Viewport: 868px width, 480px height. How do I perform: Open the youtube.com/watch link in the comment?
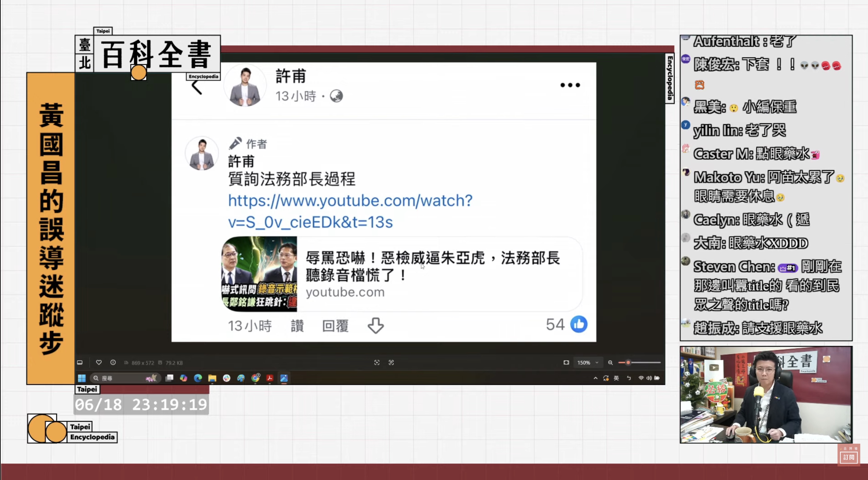(350, 211)
